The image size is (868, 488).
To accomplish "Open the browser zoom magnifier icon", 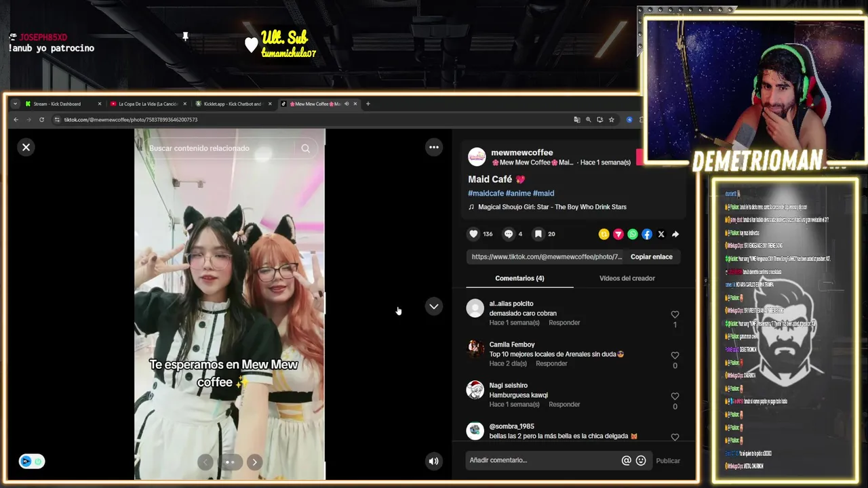I will pyautogui.click(x=588, y=119).
